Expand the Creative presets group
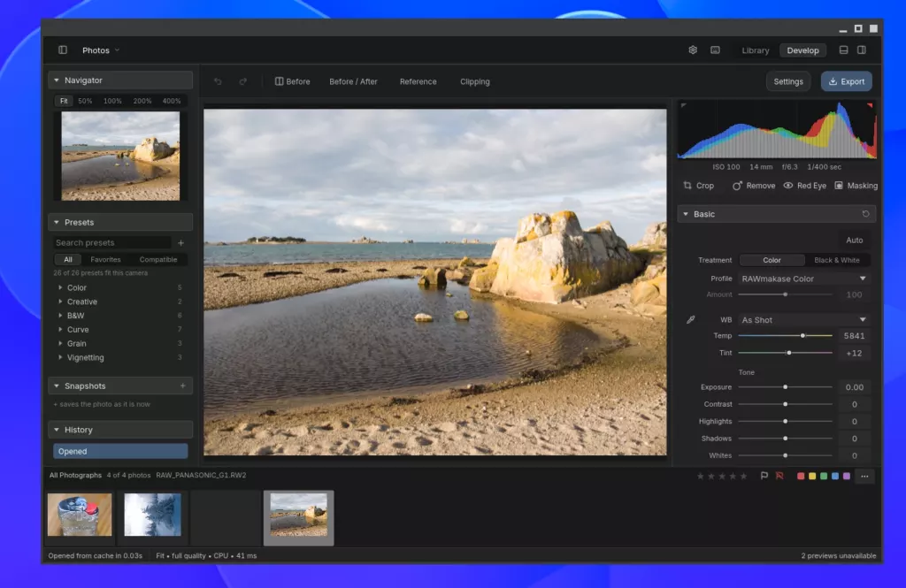906x588 pixels. [x=81, y=302]
